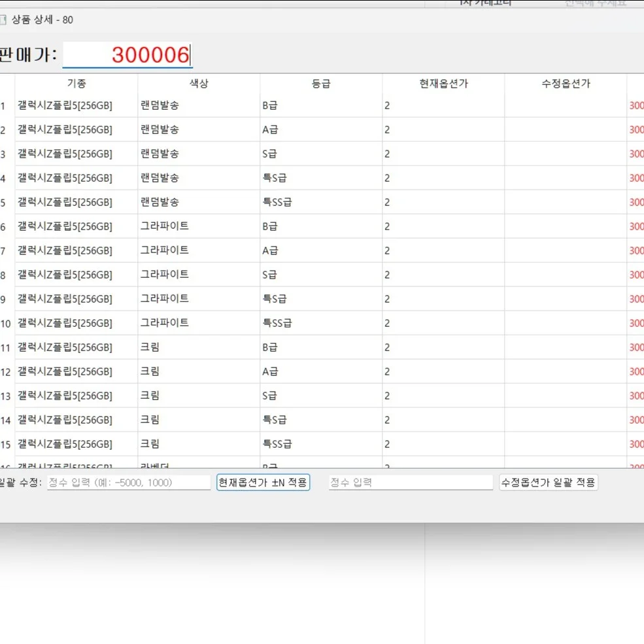Click the 등급 column header
Screen dimensions: 644x644
click(x=320, y=83)
